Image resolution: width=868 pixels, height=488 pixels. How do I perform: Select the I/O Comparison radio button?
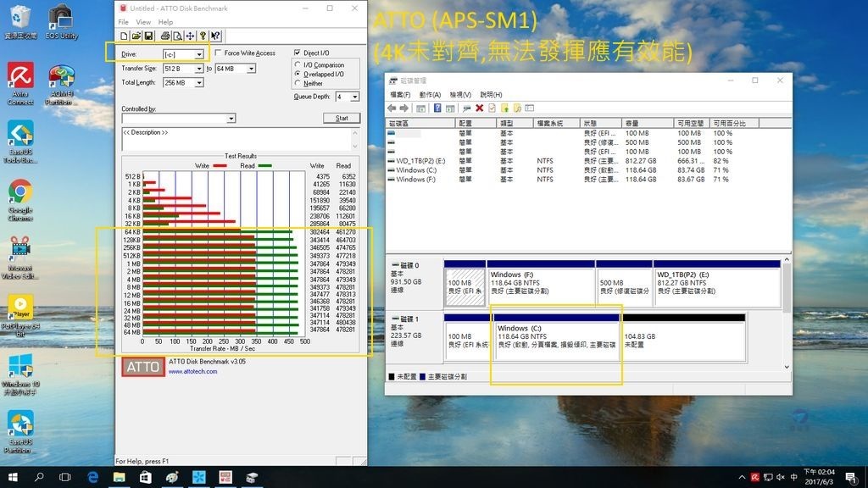point(297,64)
